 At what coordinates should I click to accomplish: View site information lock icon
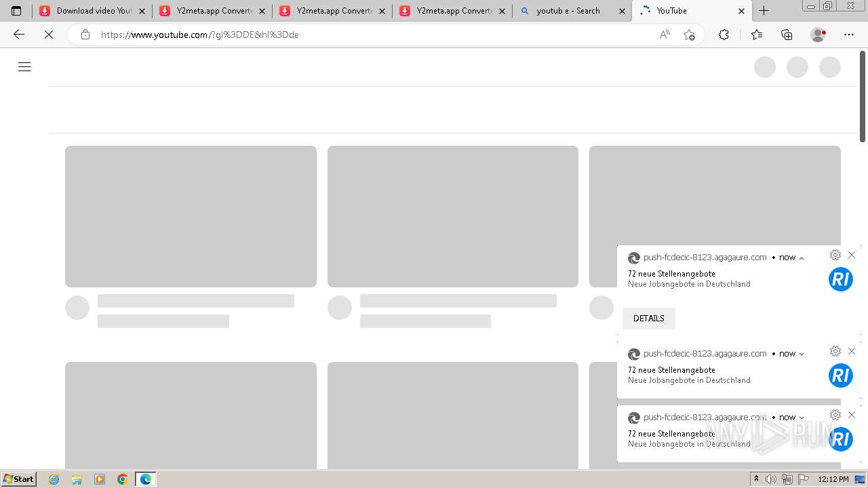pos(85,35)
